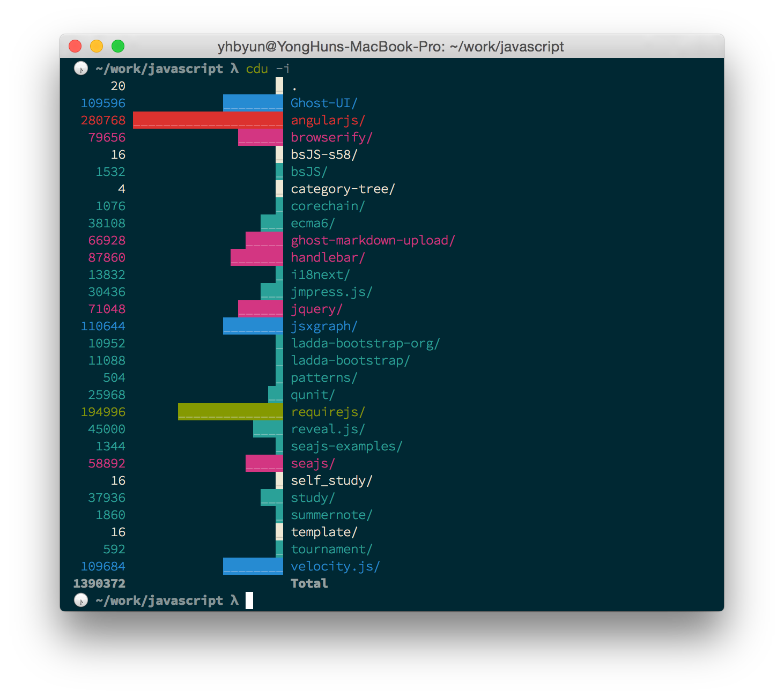Select the 'velocity.js/' directory name
Image resolution: width=784 pixels, height=697 pixels.
pos(335,566)
